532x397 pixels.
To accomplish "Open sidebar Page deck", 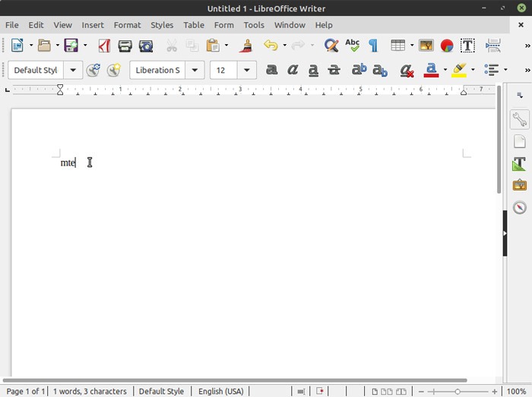I will (x=519, y=141).
